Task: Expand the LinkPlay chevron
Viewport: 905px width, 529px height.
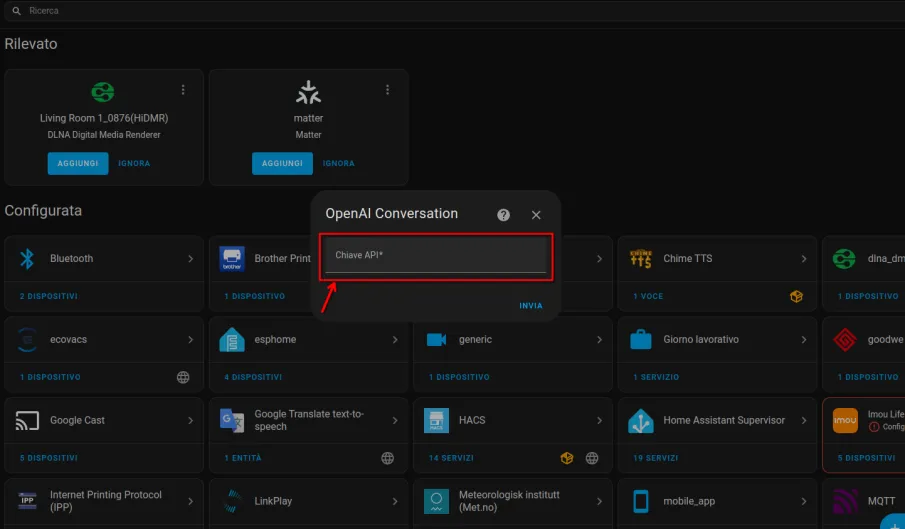Action: tap(395, 501)
